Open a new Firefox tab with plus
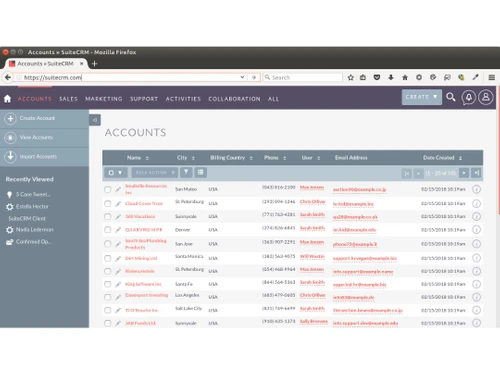Screen dimensions: 500x375 coord(94,64)
